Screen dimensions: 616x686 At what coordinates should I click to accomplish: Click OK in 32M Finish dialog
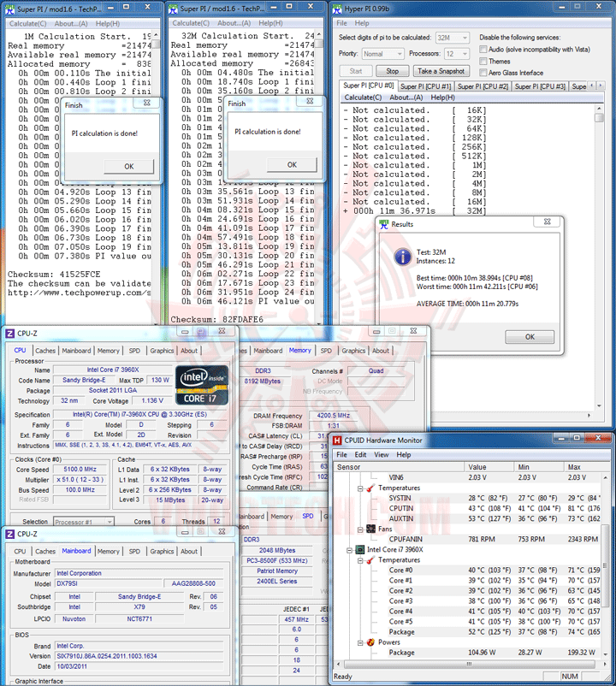[x=292, y=164]
